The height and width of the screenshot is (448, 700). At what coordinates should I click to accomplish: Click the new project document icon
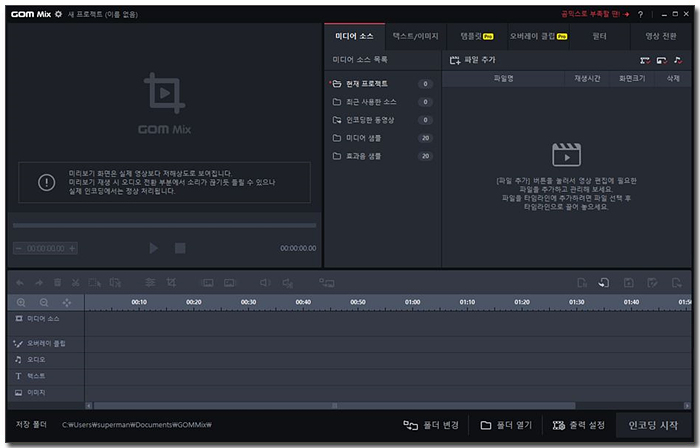(582, 282)
